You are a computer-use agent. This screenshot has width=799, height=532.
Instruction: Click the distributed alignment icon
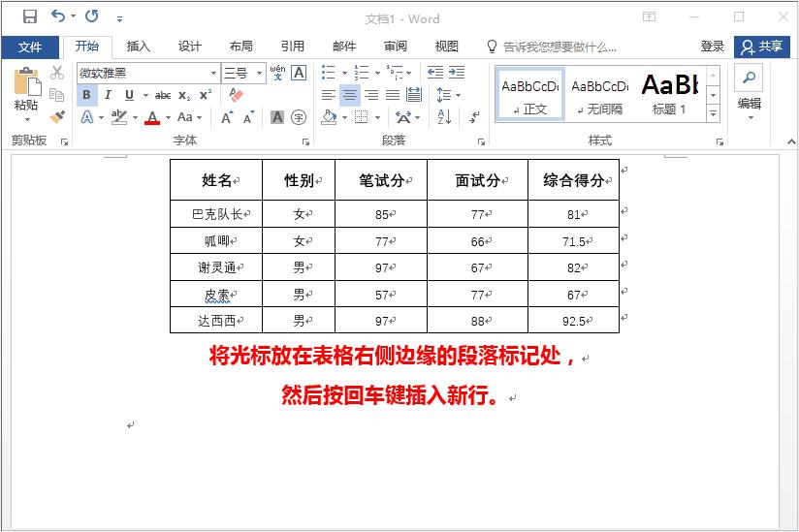click(414, 95)
